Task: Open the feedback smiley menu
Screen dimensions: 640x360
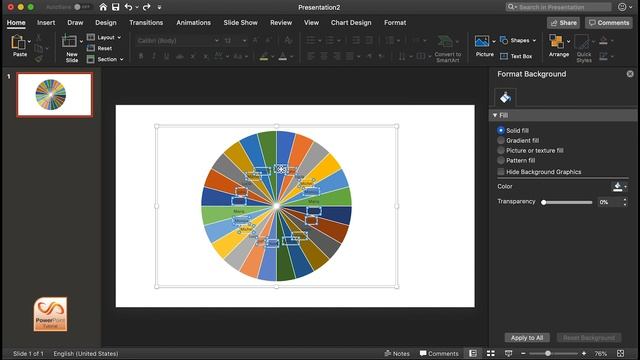Action: pos(624,7)
